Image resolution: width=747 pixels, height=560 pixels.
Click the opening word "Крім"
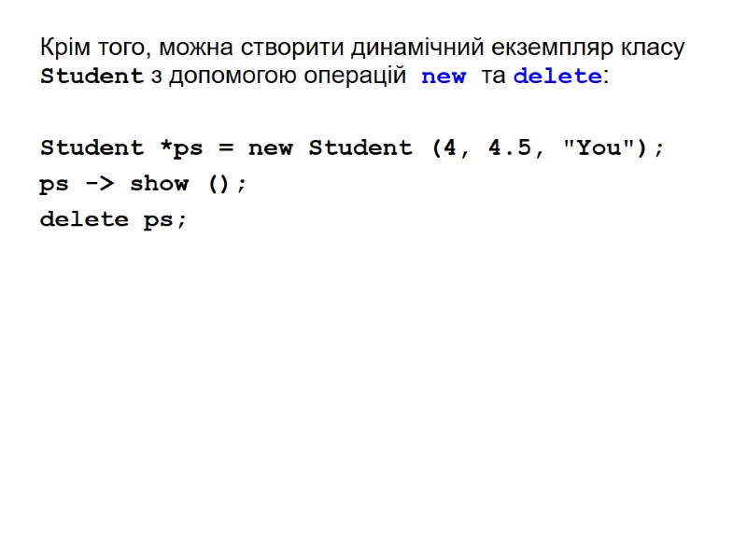point(60,48)
